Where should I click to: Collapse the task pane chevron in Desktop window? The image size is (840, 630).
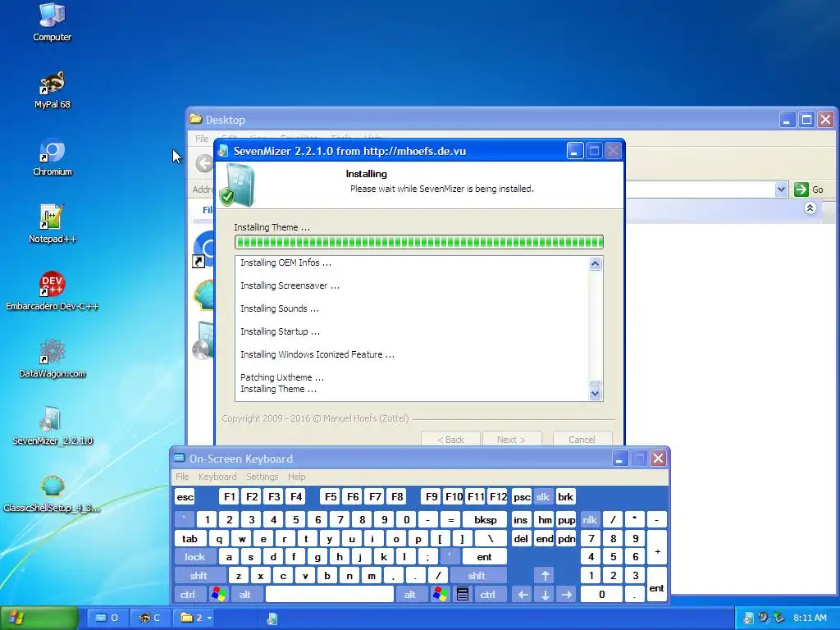click(x=810, y=208)
